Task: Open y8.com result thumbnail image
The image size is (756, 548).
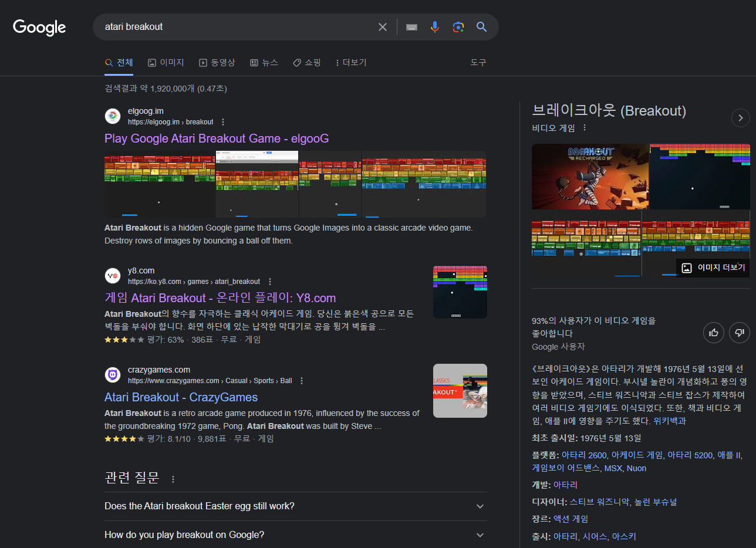Action: pyautogui.click(x=460, y=292)
